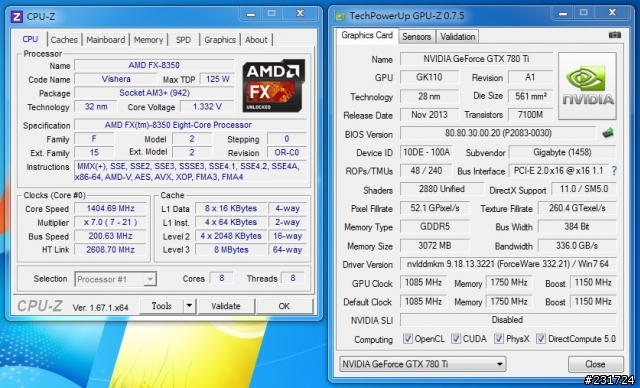Click the Close button in GPU-Z
The image size is (640, 388).
pos(596,364)
